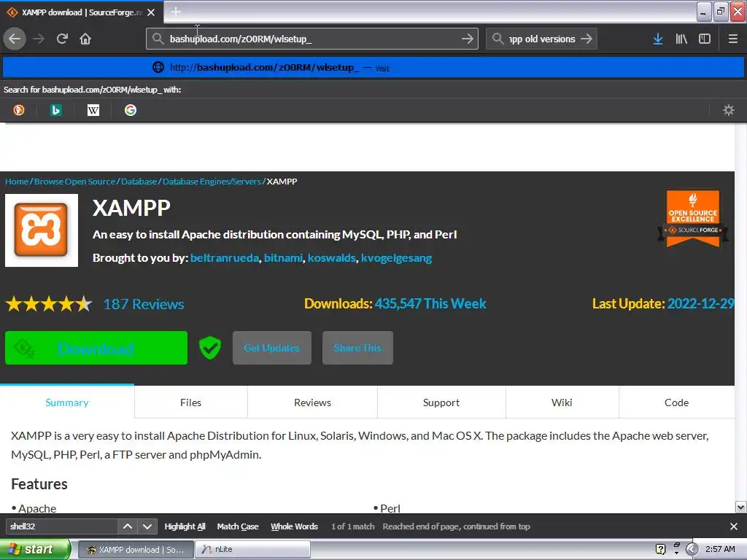Viewport: 747px width, 560px height.
Task: Click the address bar URL field
Action: (312, 39)
